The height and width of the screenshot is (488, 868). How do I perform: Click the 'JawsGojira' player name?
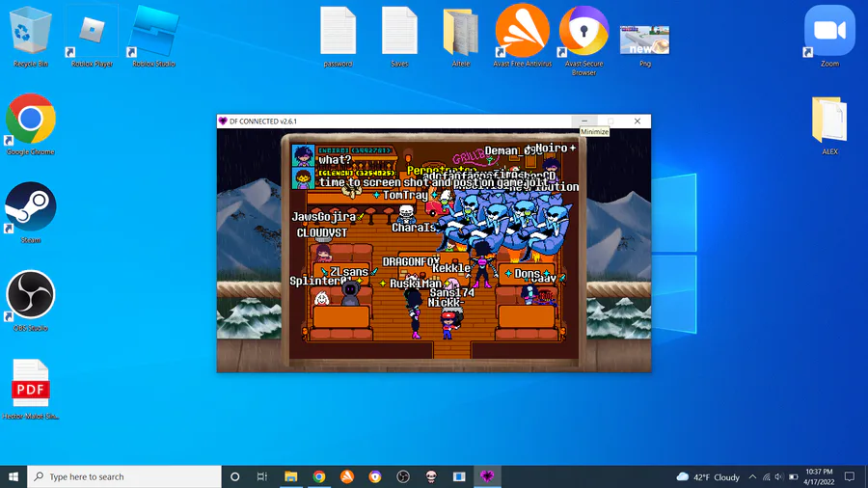[323, 217]
